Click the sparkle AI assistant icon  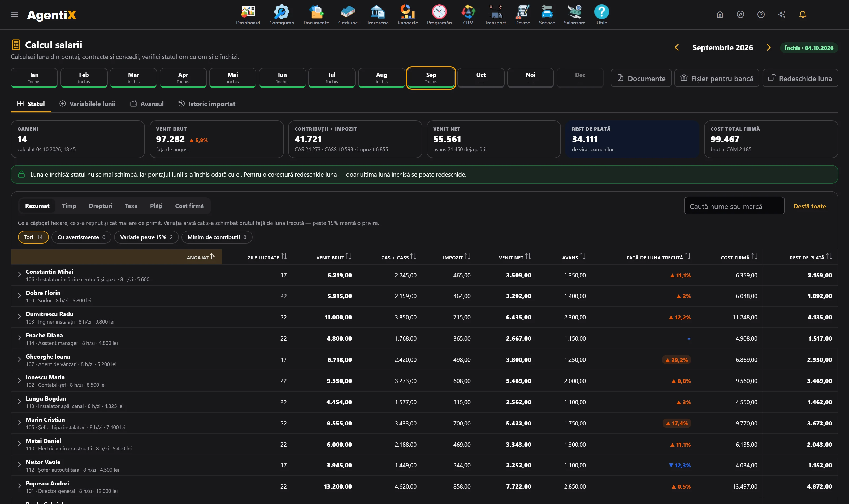(x=782, y=14)
